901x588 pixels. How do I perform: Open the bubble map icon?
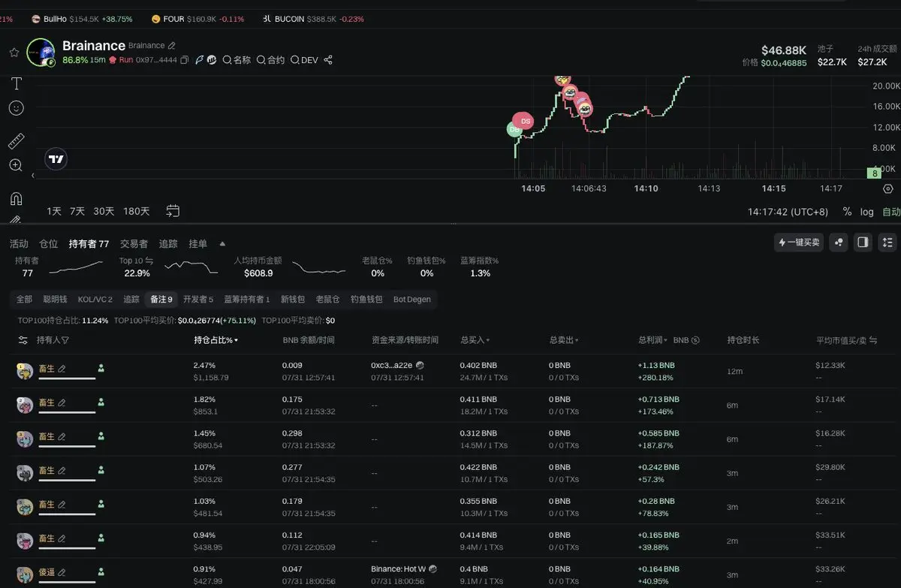pyautogui.click(x=839, y=243)
